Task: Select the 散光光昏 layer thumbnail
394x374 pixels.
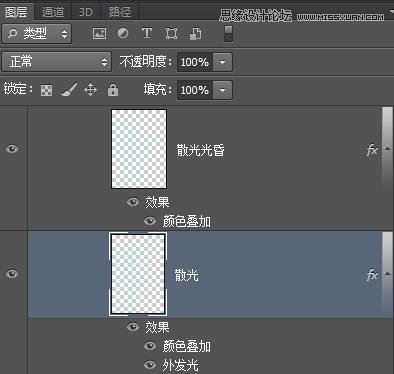Action: [139, 149]
